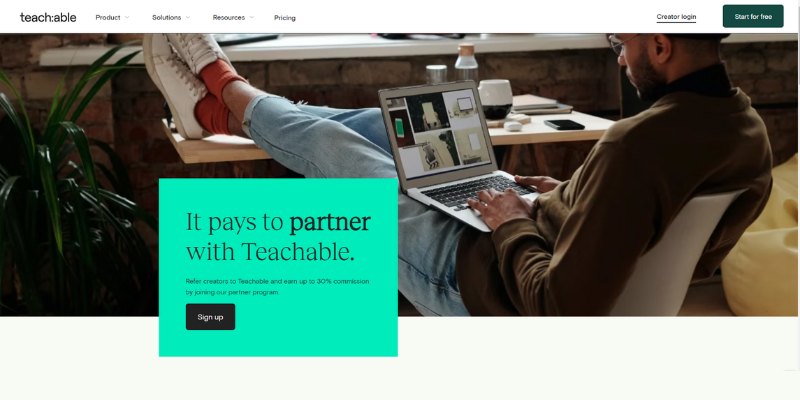The width and height of the screenshot is (800, 400).
Task: Click the Sign up button
Action: click(x=210, y=317)
